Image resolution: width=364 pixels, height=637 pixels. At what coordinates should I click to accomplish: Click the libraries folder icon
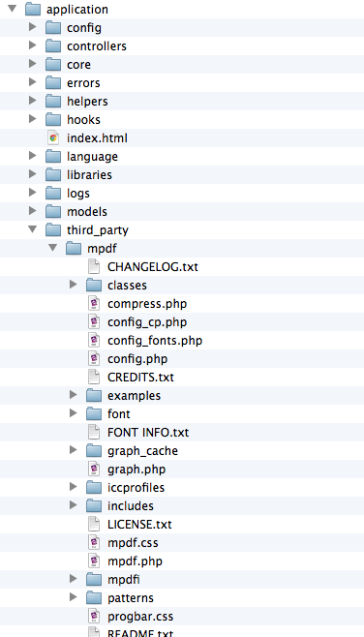coord(53,174)
